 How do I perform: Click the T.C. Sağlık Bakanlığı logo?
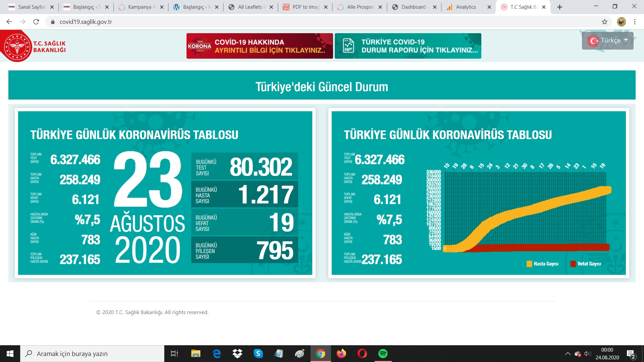click(17, 46)
